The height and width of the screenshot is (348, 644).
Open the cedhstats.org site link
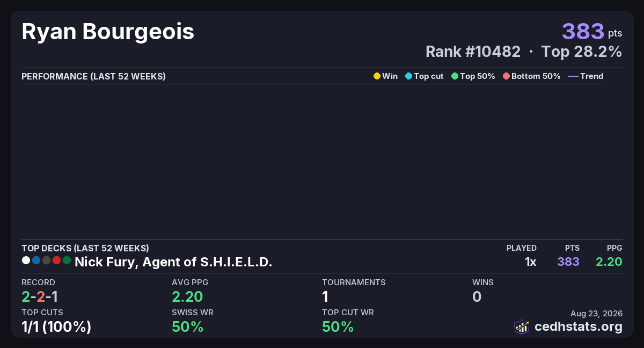click(579, 327)
